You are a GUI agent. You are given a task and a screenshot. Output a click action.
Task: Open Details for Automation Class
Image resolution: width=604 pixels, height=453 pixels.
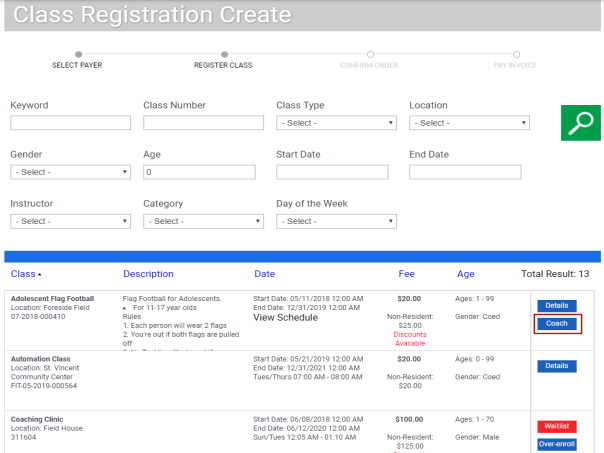[x=558, y=367]
